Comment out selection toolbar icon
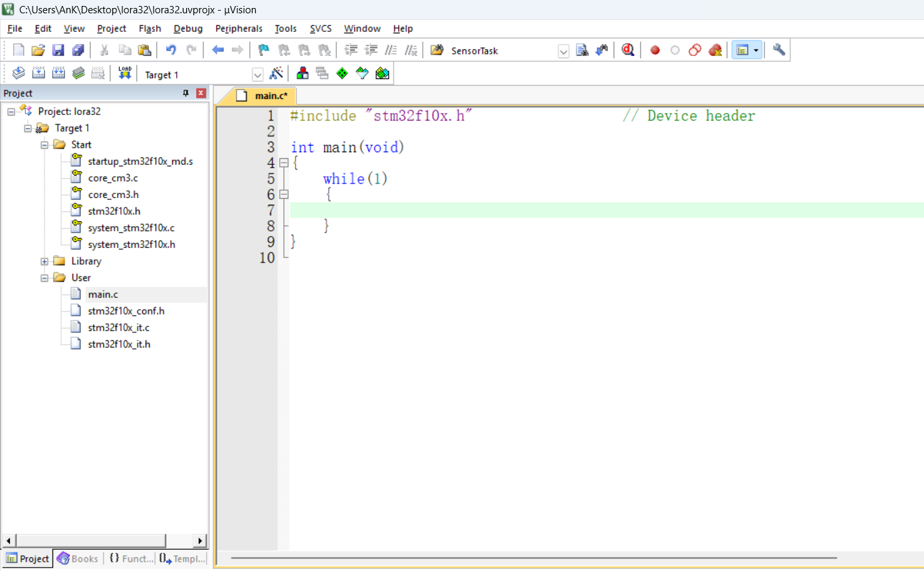This screenshot has width=924, height=571. (391, 51)
